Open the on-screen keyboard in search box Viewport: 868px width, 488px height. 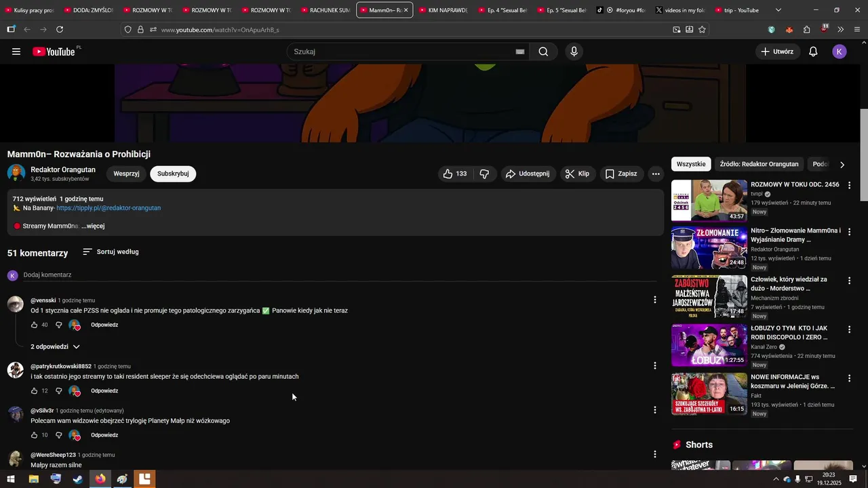(520, 52)
